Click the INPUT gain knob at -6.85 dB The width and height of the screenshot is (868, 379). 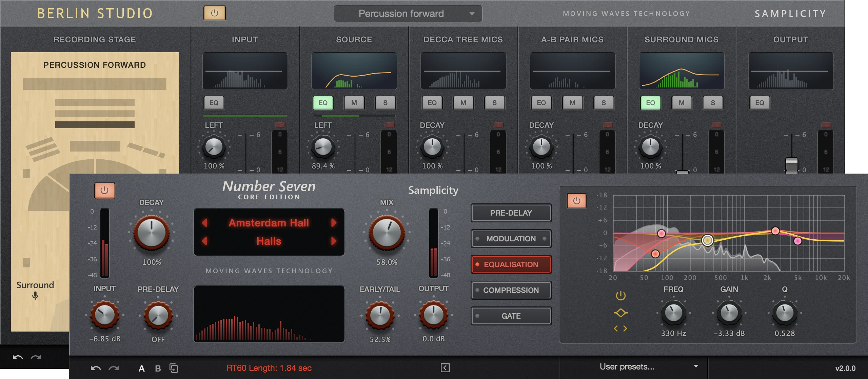[x=104, y=315]
